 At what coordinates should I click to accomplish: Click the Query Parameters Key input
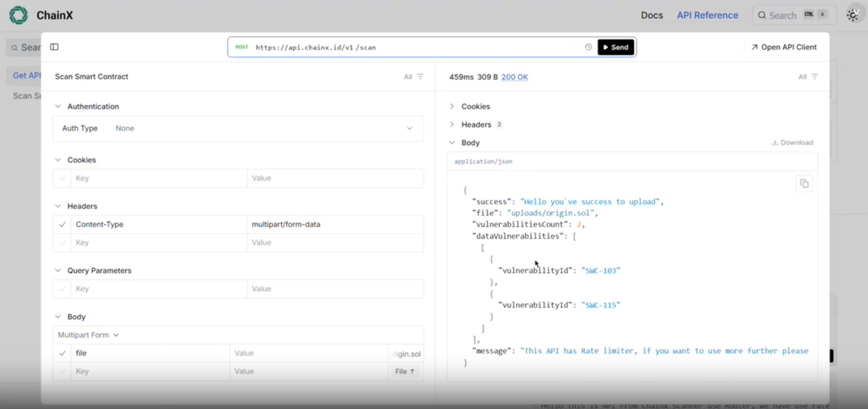point(159,289)
